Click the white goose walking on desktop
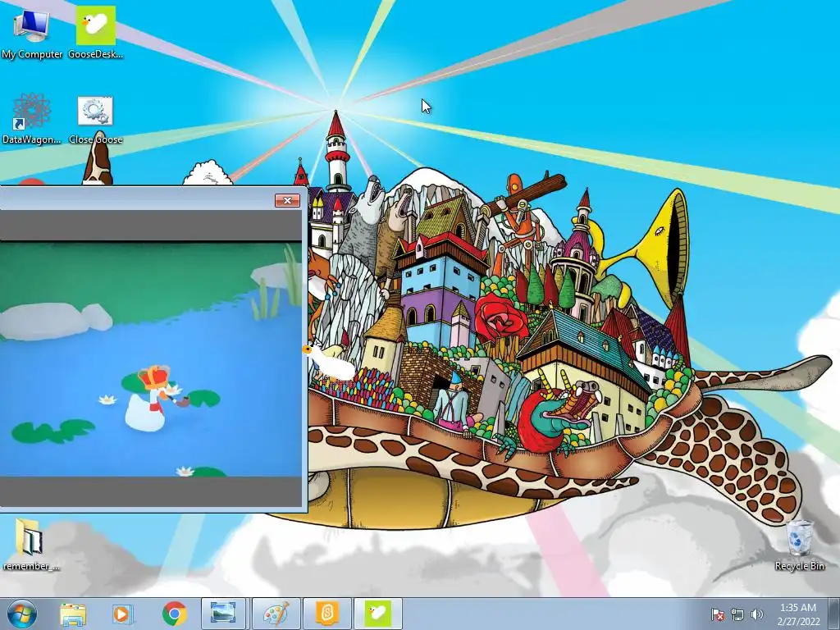Image resolution: width=840 pixels, height=630 pixels. pos(330,362)
